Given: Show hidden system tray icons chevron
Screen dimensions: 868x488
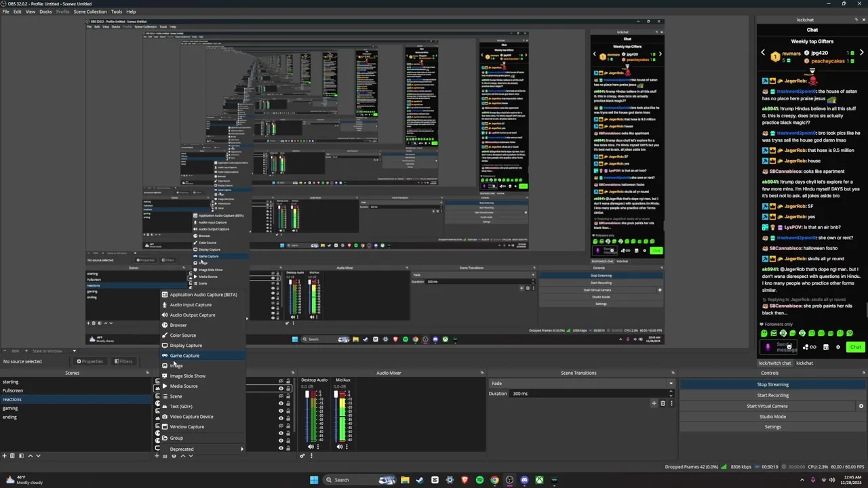Looking at the screenshot, I should (x=802, y=480).
